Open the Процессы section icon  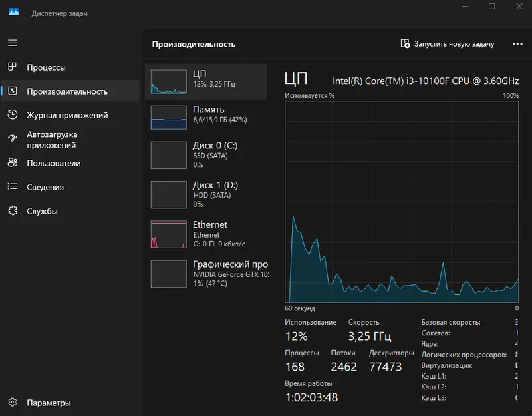tap(12, 67)
